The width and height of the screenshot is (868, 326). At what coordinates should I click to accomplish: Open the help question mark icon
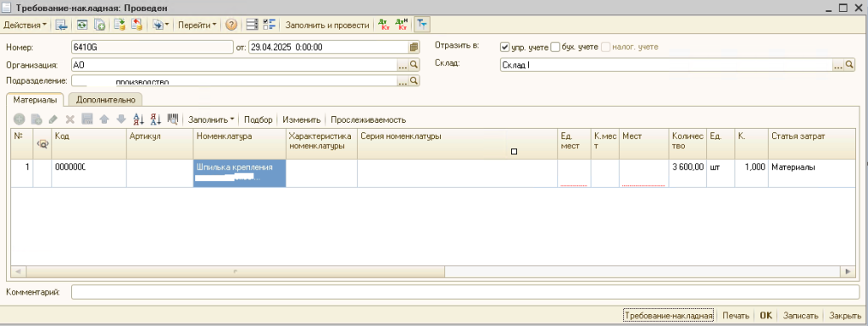tap(231, 25)
